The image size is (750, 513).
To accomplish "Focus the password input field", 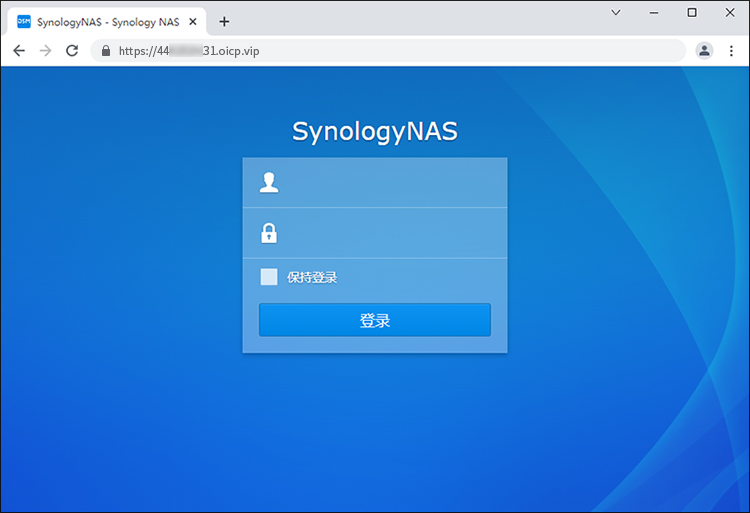I will pyautogui.click(x=390, y=233).
